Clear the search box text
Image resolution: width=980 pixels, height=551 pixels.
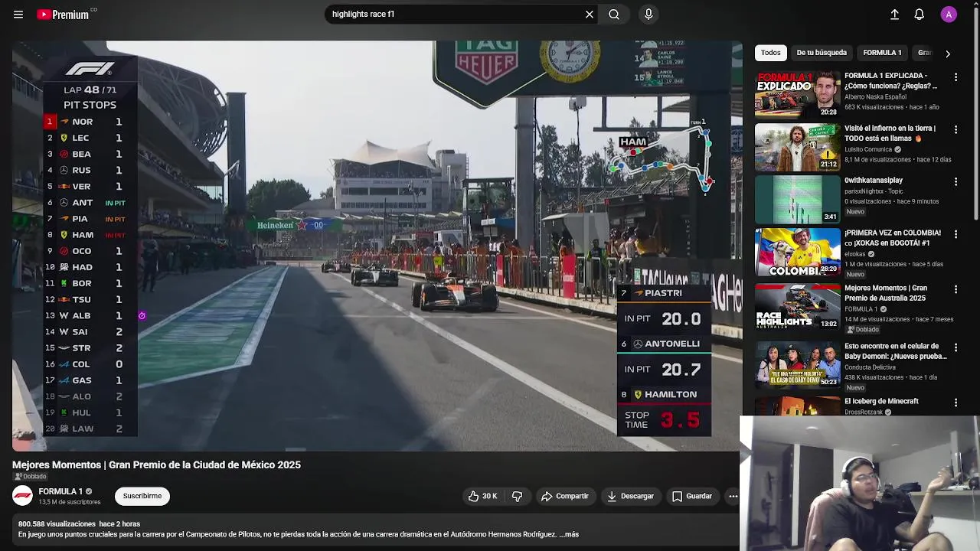[x=590, y=14]
